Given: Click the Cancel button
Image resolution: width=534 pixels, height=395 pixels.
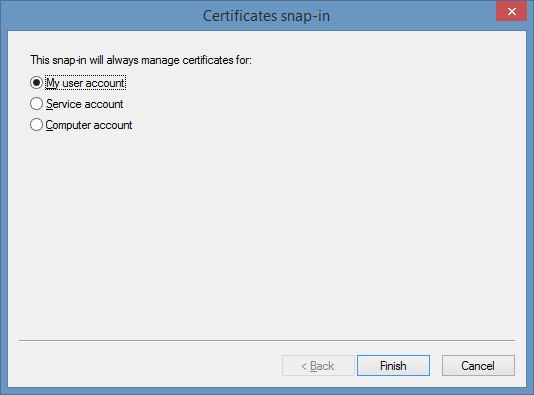Looking at the screenshot, I should coord(478,366).
